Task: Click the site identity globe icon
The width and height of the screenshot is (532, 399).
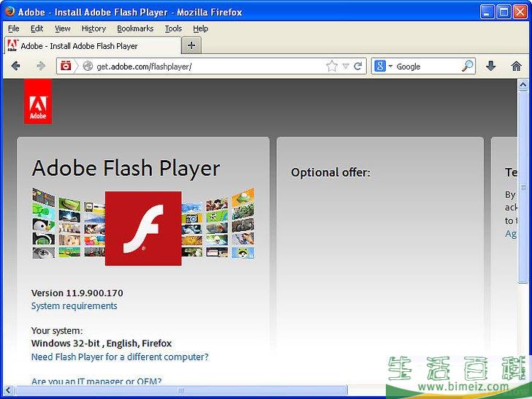Action: coord(88,66)
